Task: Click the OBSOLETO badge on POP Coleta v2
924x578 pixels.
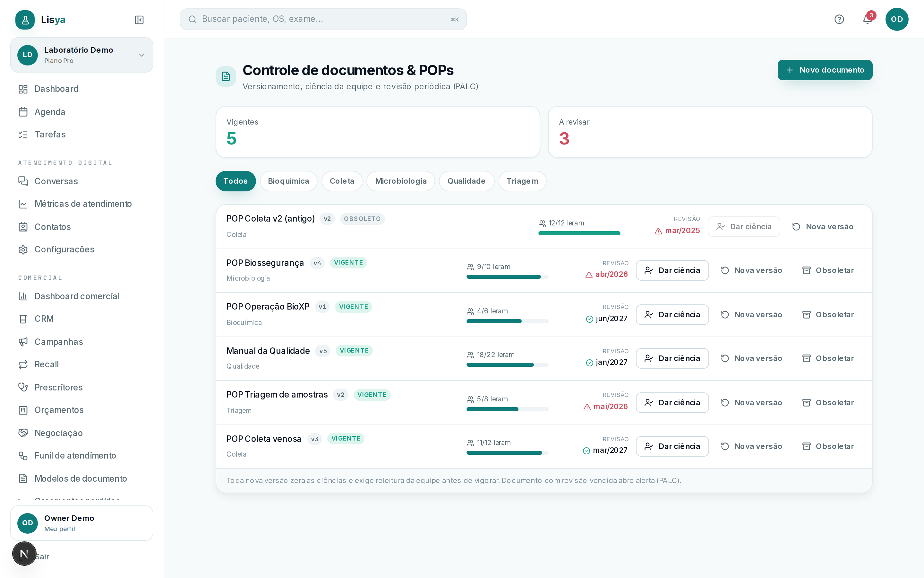Action: point(362,219)
